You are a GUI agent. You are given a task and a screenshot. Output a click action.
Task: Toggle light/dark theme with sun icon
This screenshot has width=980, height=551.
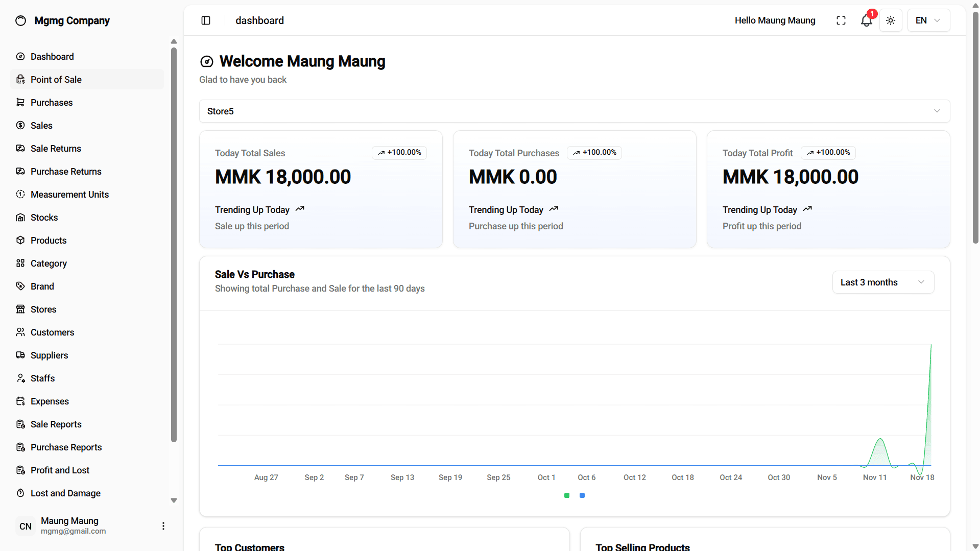[890, 20]
